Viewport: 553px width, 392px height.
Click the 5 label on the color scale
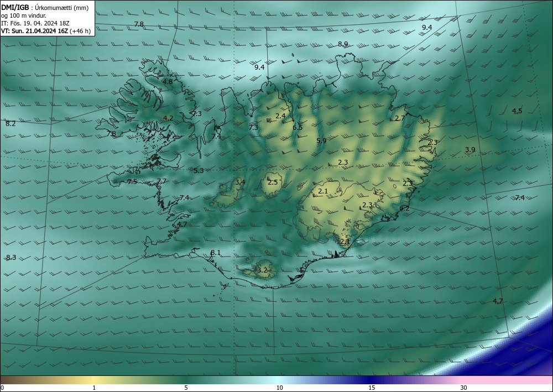186,388
